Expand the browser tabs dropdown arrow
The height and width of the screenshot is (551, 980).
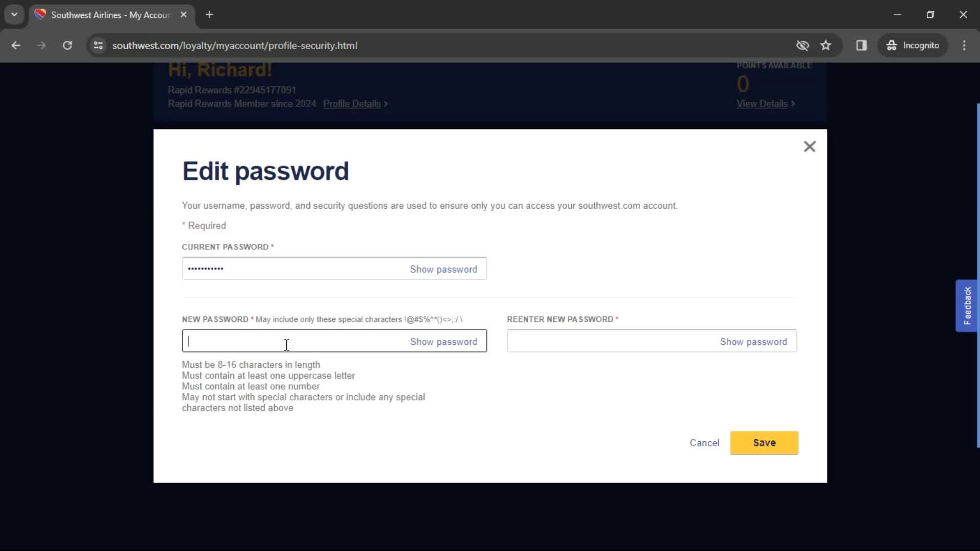pyautogui.click(x=15, y=15)
